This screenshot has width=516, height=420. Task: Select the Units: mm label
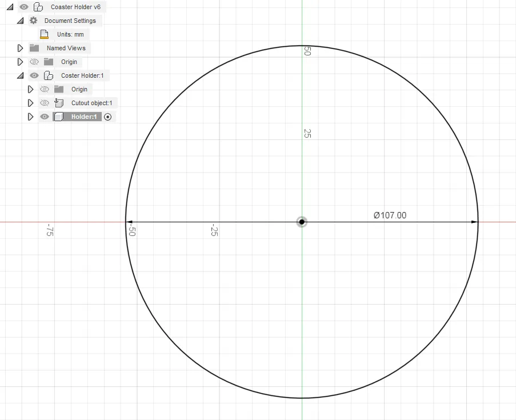[x=70, y=34]
